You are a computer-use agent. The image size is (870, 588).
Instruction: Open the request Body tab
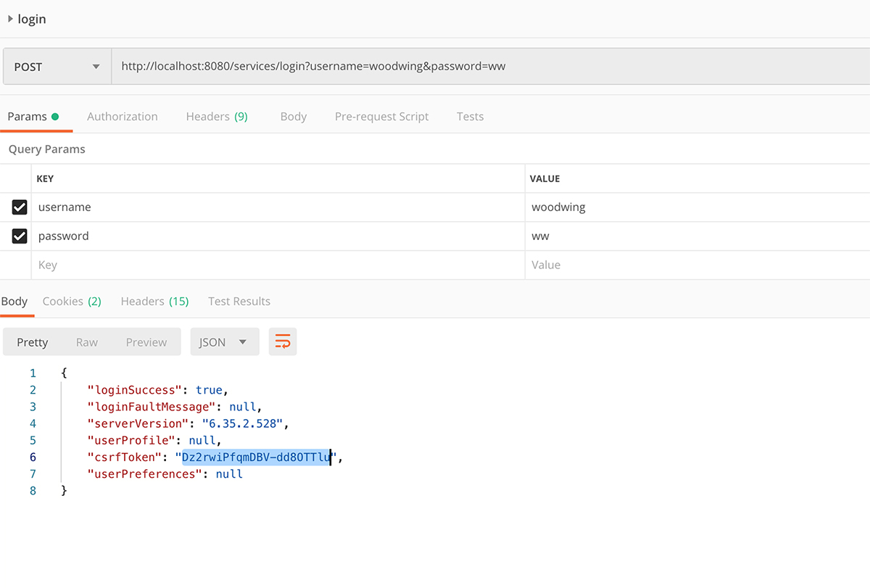pyautogui.click(x=294, y=117)
